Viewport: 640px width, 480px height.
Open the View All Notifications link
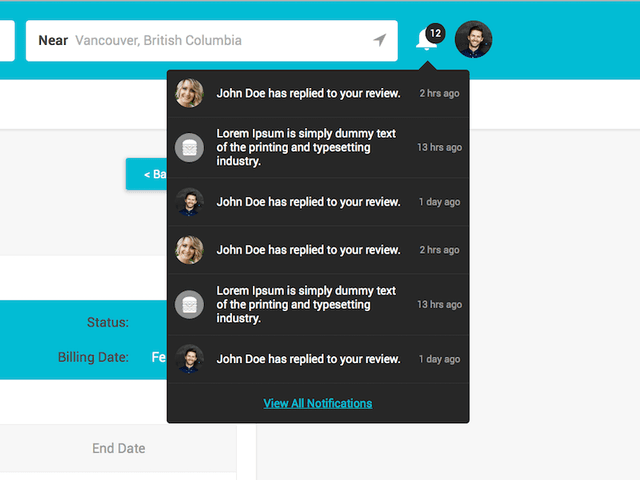[317, 403]
